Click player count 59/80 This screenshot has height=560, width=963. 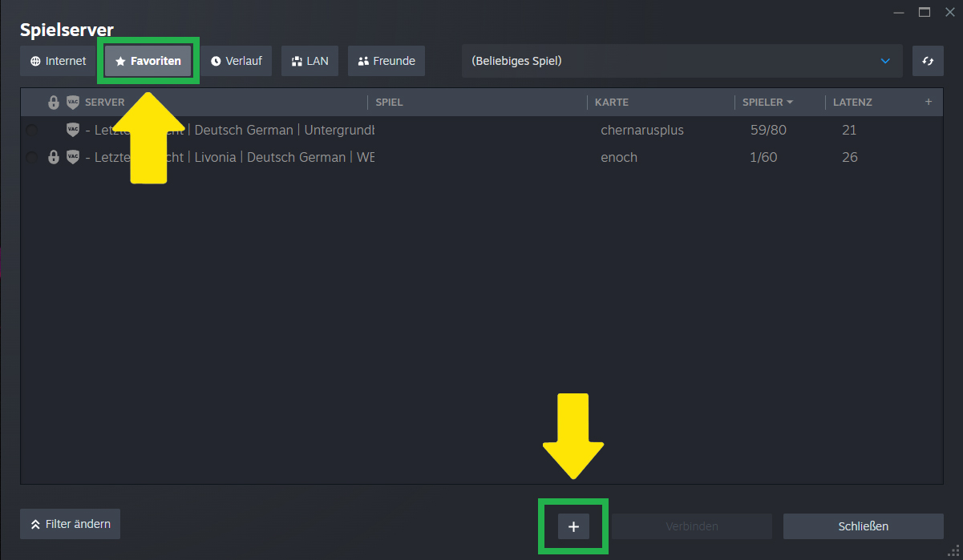pyautogui.click(x=768, y=130)
